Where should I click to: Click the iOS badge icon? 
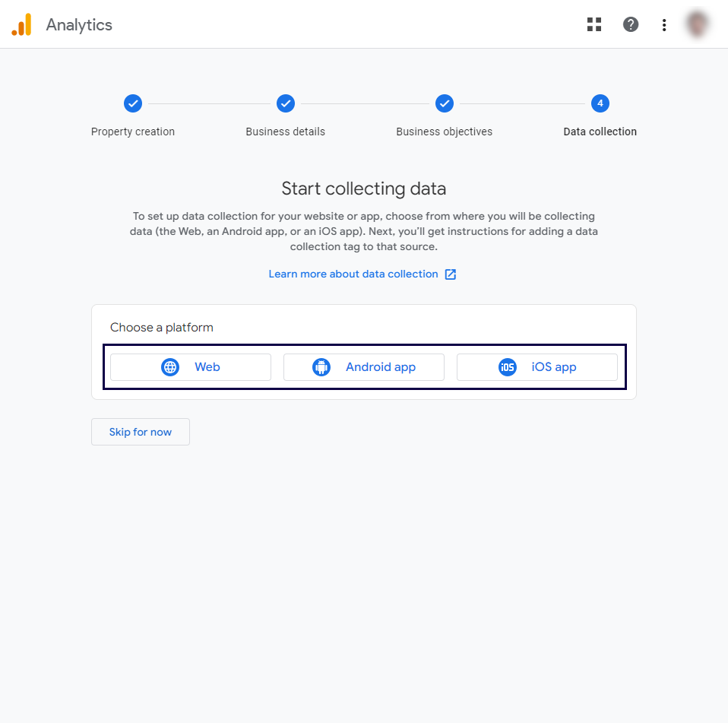pyautogui.click(x=508, y=367)
